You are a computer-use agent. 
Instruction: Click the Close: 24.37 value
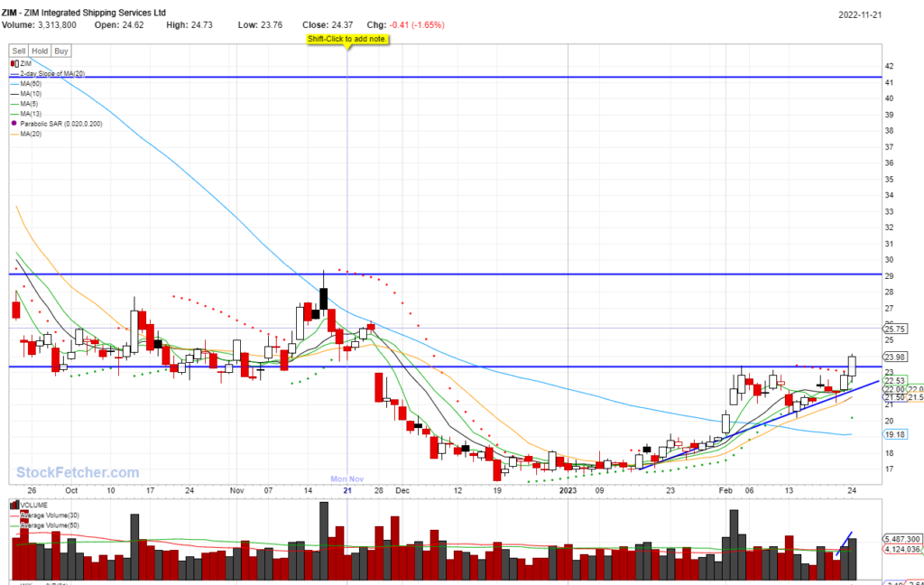328,24
